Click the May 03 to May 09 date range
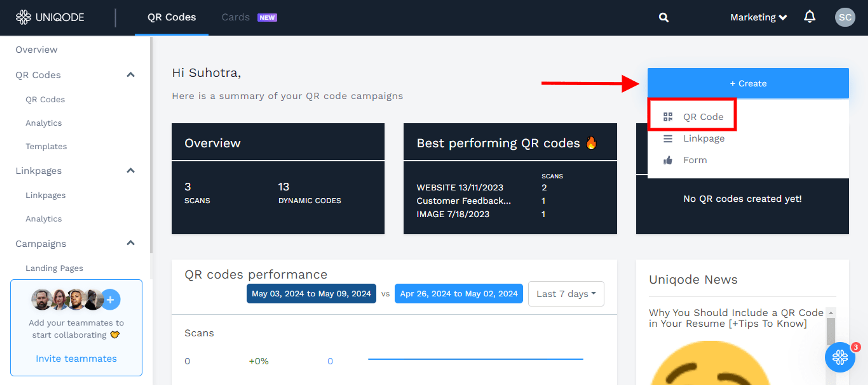This screenshot has height=385, width=868. pyautogui.click(x=311, y=294)
